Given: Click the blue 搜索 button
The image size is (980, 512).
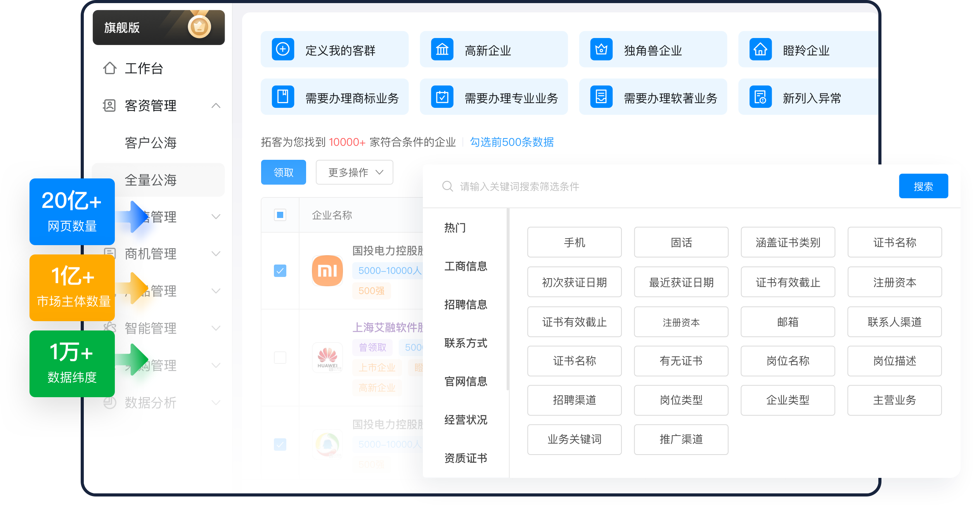Looking at the screenshot, I should [x=923, y=186].
